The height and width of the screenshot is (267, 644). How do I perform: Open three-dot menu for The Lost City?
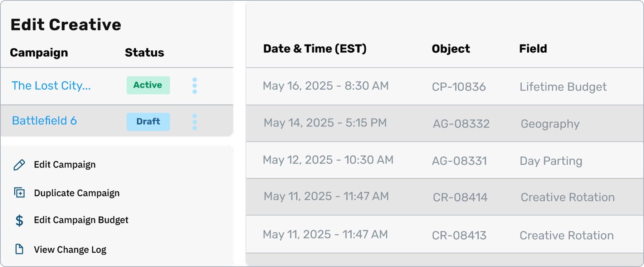[x=195, y=86]
